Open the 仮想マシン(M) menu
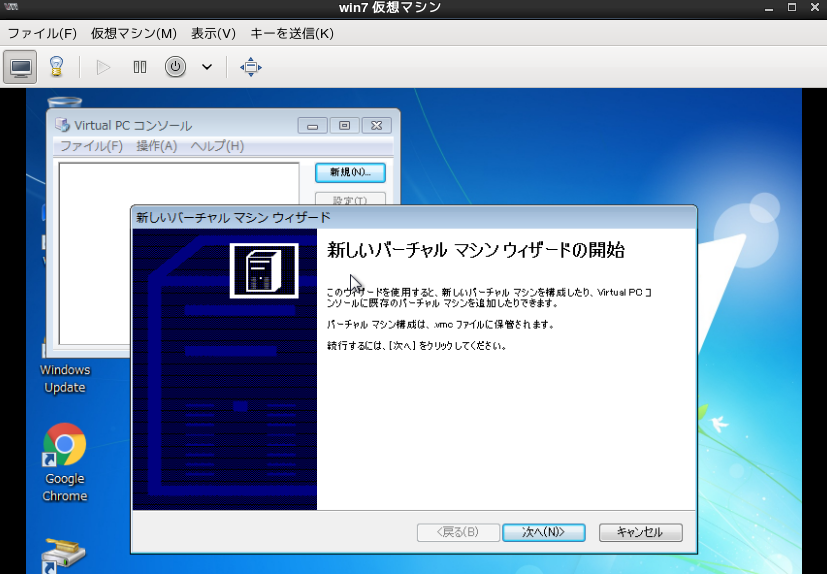This screenshot has height=574, width=827. pos(133,34)
